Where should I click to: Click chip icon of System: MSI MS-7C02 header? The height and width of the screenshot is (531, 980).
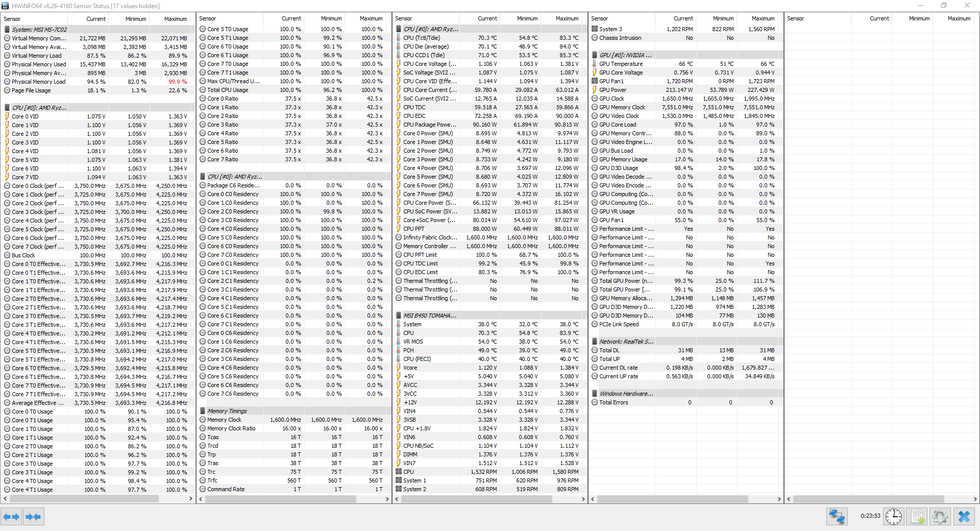click(x=7, y=30)
